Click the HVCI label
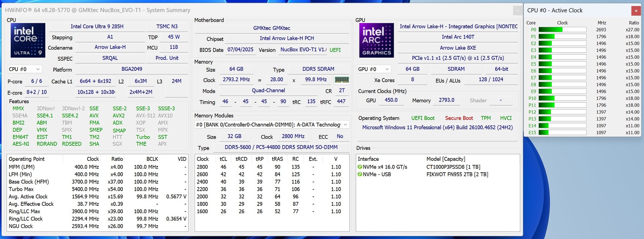 point(506,118)
